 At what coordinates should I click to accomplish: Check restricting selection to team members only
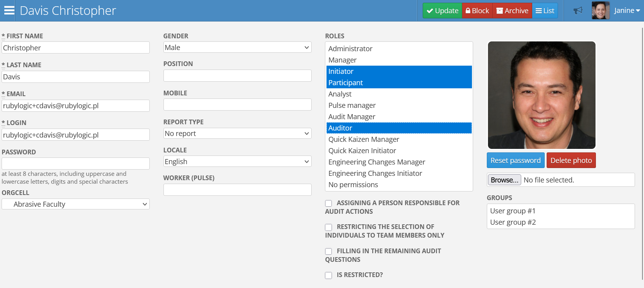coord(328,227)
